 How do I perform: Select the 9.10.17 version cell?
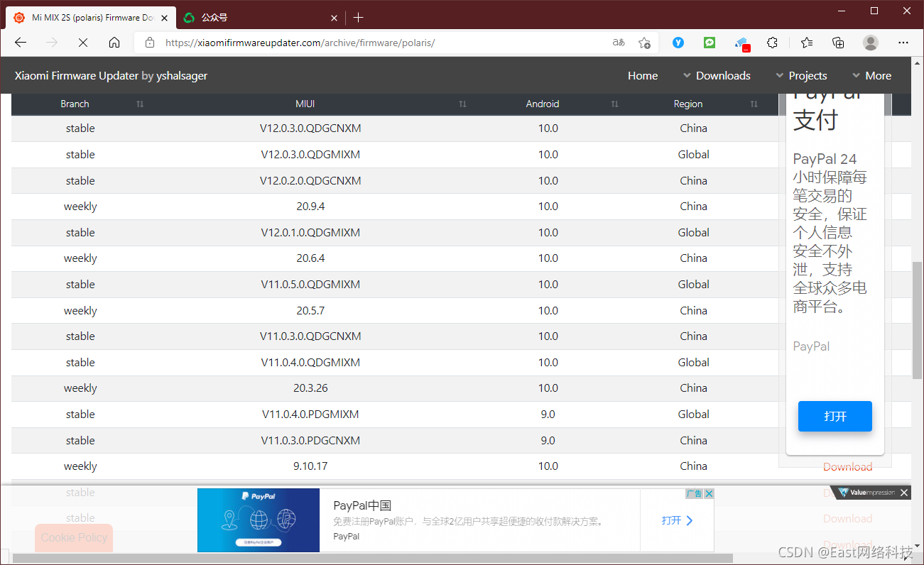click(x=310, y=466)
